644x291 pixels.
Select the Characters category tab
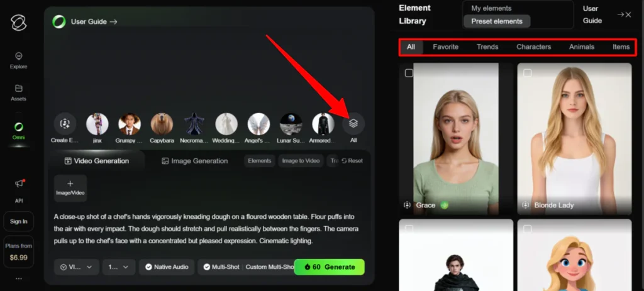pos(533,47)
